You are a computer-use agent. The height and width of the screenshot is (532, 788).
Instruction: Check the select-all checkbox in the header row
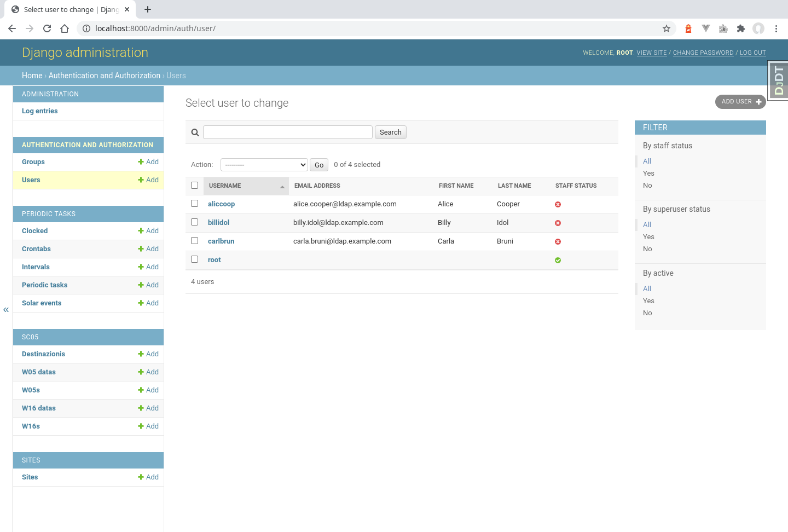tap(194, 185)
